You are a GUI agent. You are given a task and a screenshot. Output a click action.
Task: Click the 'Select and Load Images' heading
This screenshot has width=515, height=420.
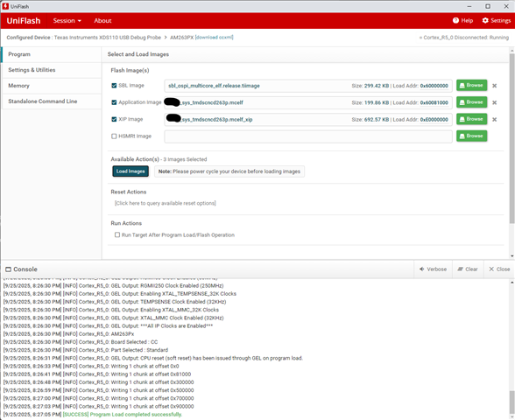tap(138, 54)
